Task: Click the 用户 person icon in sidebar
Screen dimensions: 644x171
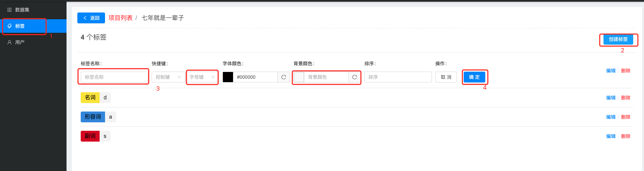Action: tap(9, 42)
